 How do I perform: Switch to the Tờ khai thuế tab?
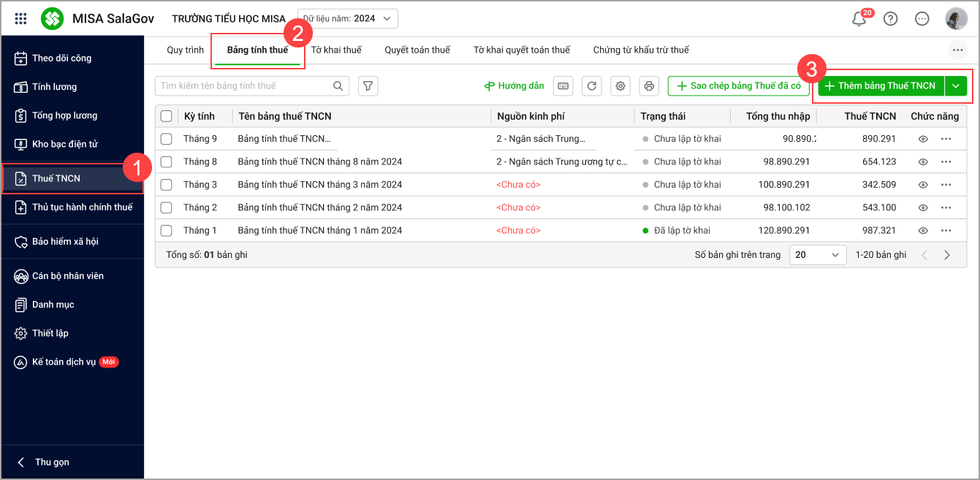[336, 50]
